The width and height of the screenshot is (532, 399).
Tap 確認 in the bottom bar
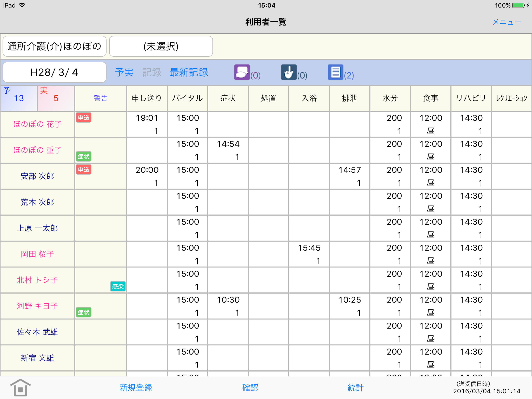[x=250, y=388]
